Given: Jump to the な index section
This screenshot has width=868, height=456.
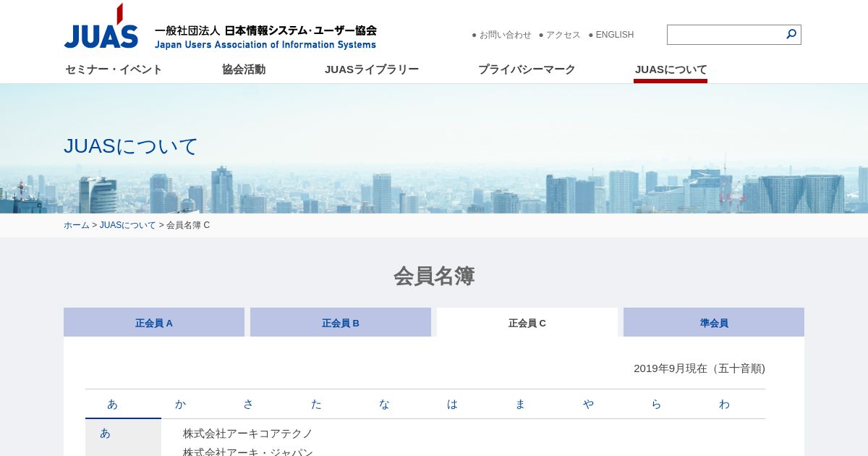Looking at the screenshot, I should coord(384,404).
